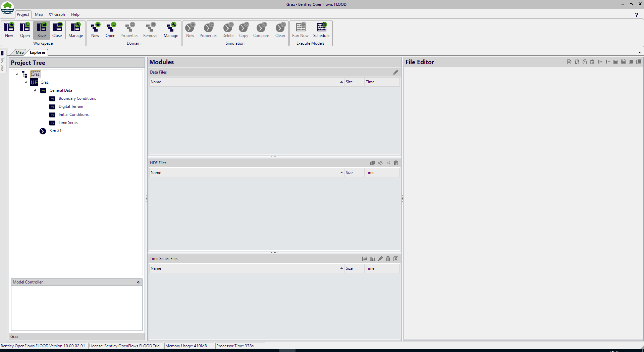Create a new domain

pyautogui.click(x=95, y=30)
